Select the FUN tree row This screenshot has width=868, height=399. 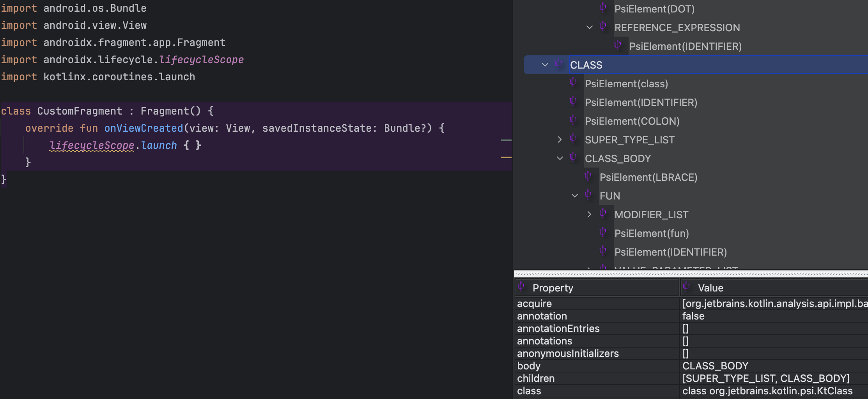(x=609, y=196)
